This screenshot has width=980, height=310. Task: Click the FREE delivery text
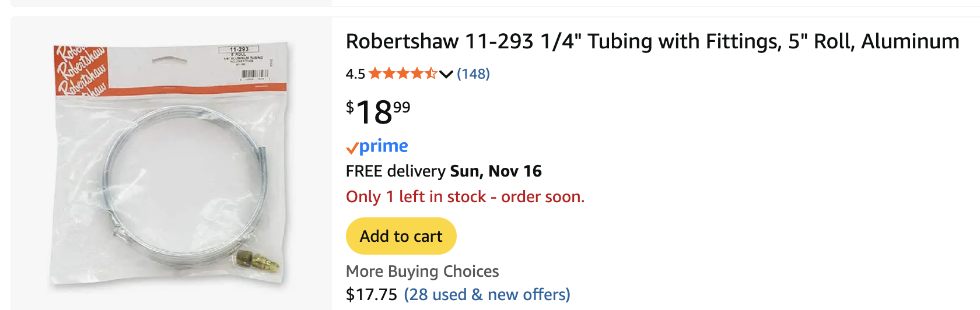coord(395,171)
